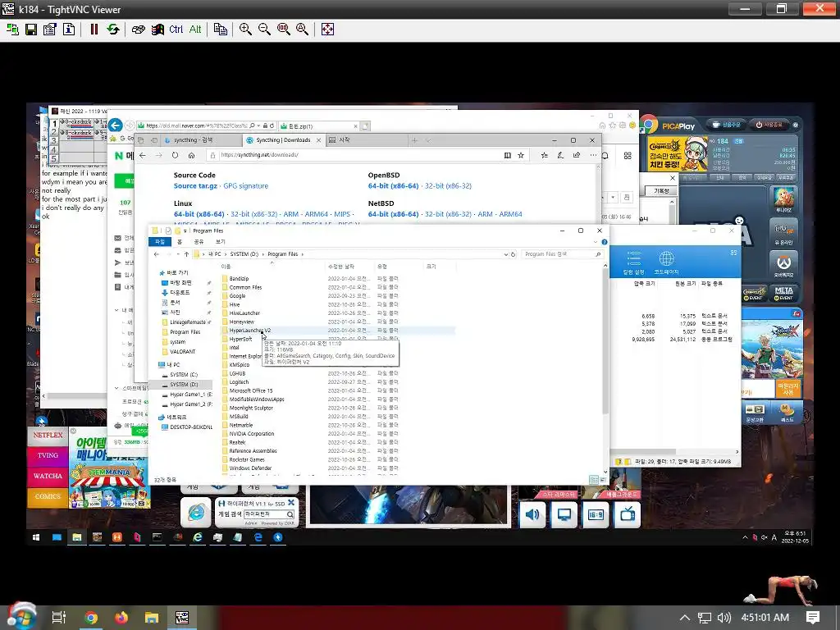Viewport: 840px width, 630px height.
Task: Click the 16:9 display ratio button
Action: (596, 515)
